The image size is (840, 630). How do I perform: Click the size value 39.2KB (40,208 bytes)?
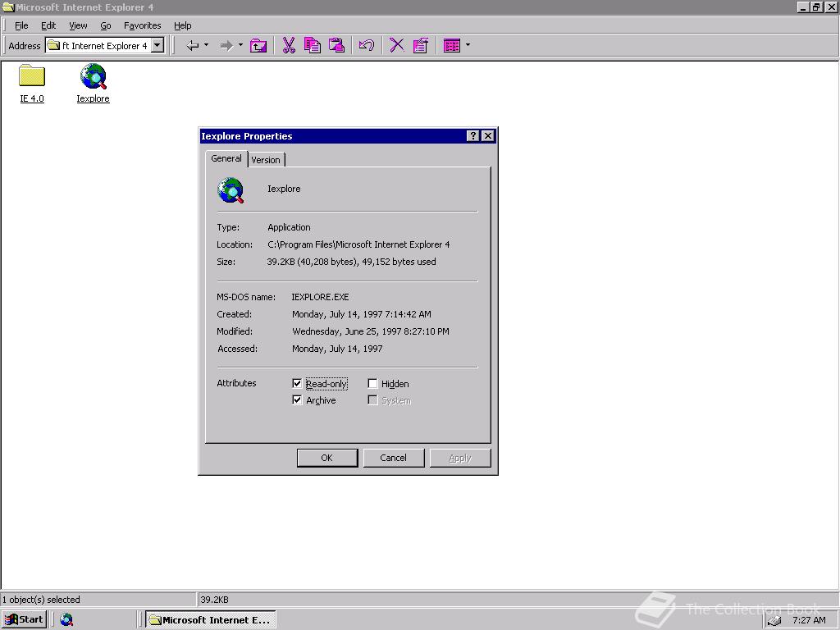(x=313, y=262)
